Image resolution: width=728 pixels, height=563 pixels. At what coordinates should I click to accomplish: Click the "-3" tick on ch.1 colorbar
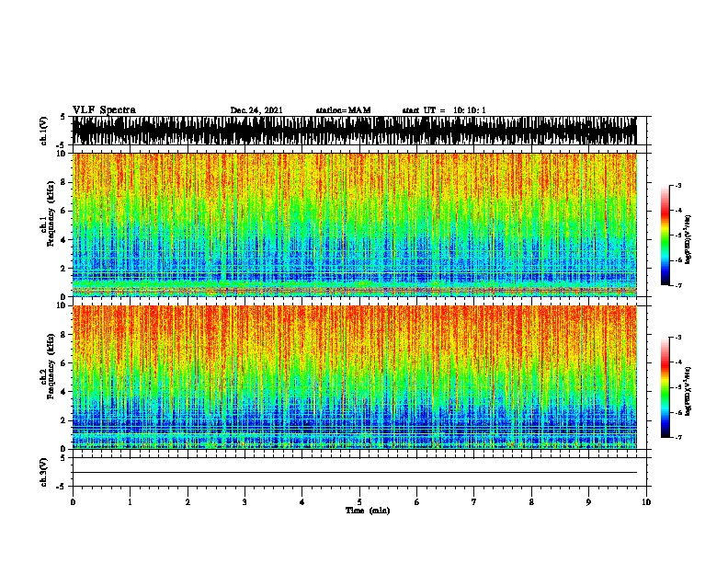678,185
